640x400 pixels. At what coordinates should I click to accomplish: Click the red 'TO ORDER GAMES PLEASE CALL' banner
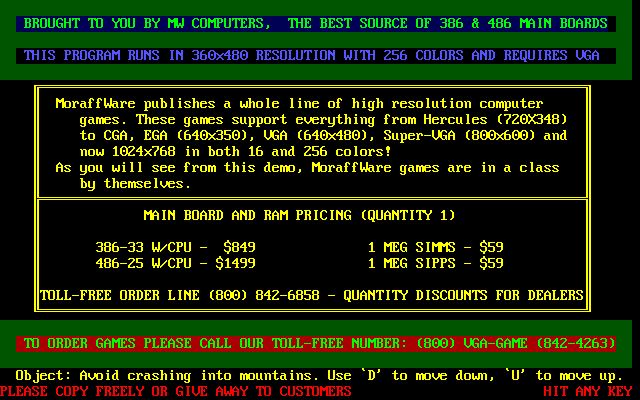[x=316, y=344]
